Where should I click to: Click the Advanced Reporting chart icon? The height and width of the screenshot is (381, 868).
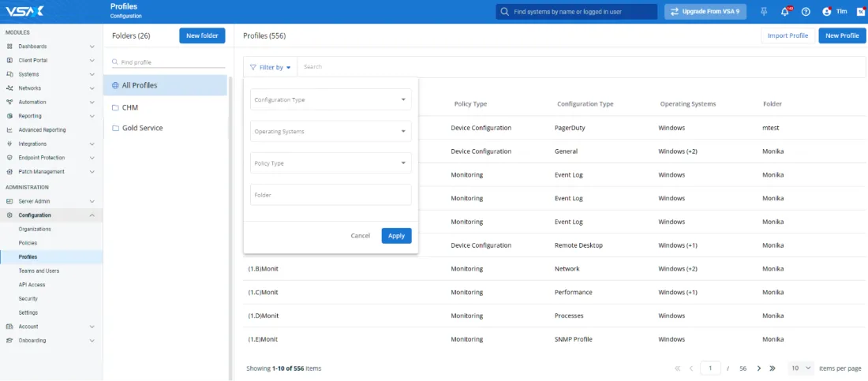pyautogui.click(x=9, y=130)
